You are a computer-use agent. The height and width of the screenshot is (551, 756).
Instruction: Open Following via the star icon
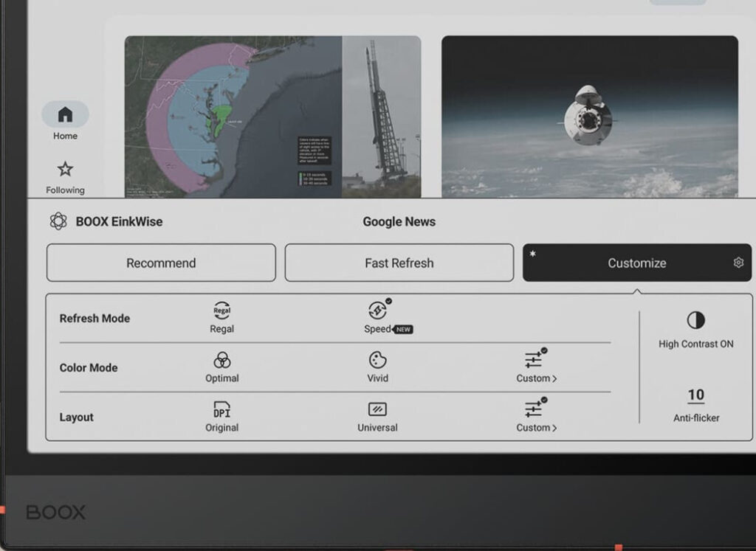pyautogui.click(x=65, y=170)
